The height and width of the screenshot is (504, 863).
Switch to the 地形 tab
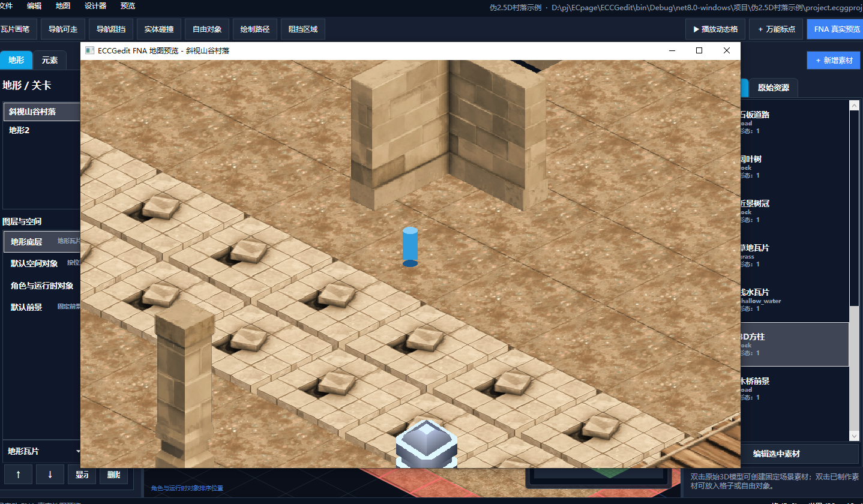pos(16,60)
